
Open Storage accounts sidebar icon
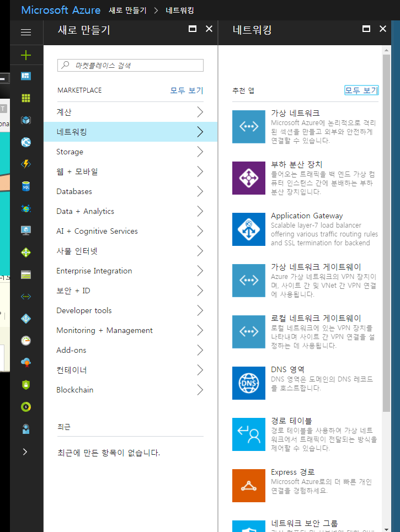click(x=26, y=275)
